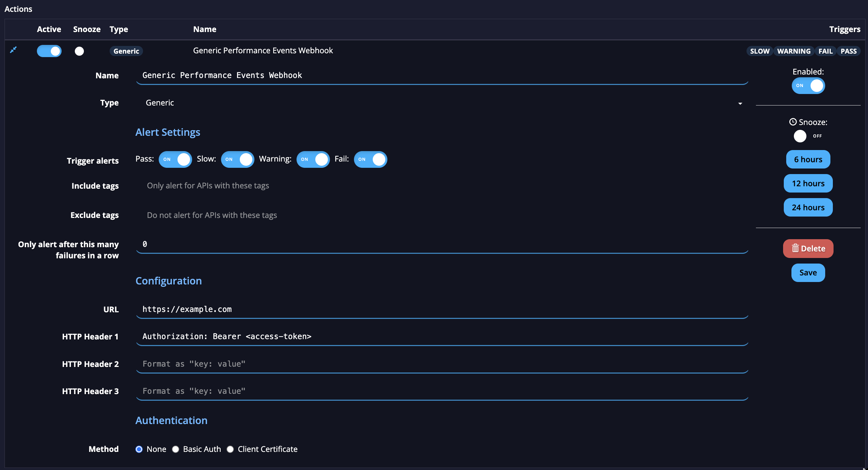The image size is (868, 470).
Task: Click the trash icon inside the Delete button
Action: pos(795,249)
